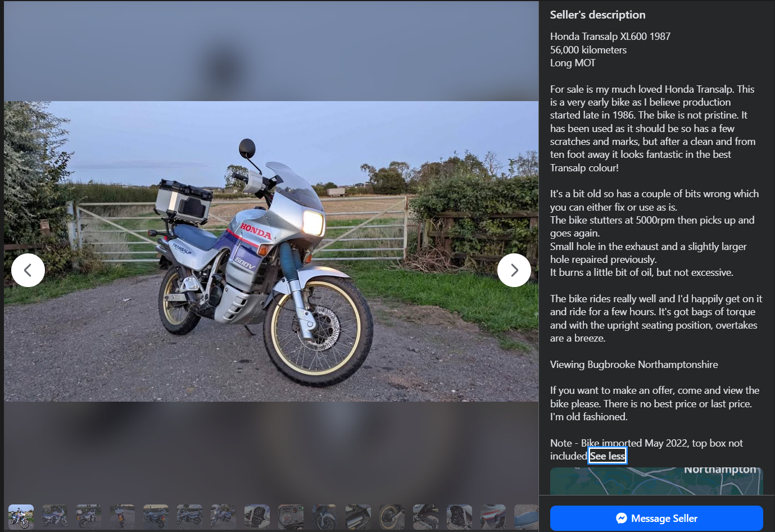
Task: View the exhaust close-up thumbnail
Action: 358,516
